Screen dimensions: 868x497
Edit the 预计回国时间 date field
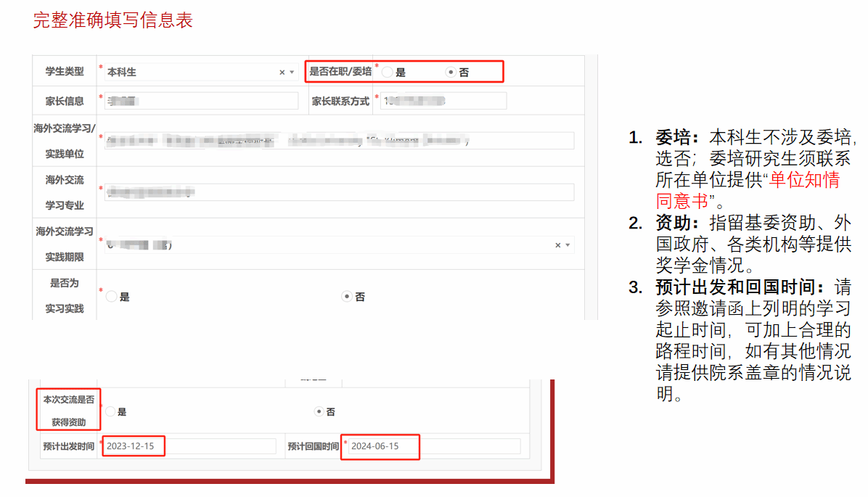tap(433, 446)
